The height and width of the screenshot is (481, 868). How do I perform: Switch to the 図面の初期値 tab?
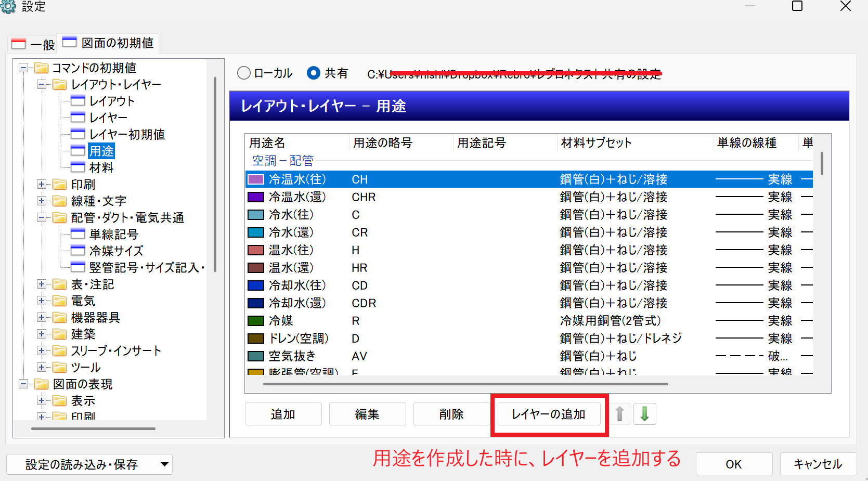(x=108, y=43)
